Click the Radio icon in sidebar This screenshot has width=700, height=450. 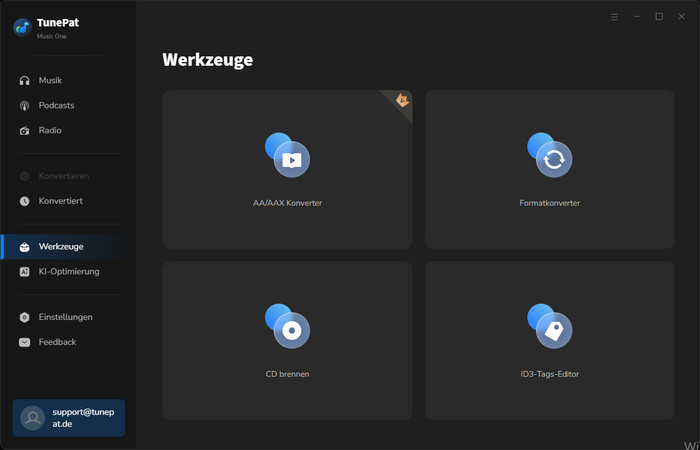tap(25, 130)
